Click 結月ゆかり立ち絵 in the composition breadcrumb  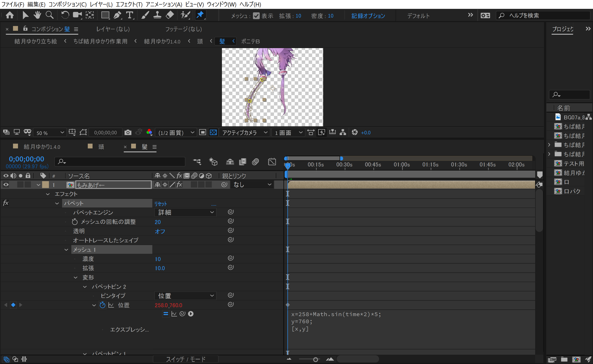36,41
